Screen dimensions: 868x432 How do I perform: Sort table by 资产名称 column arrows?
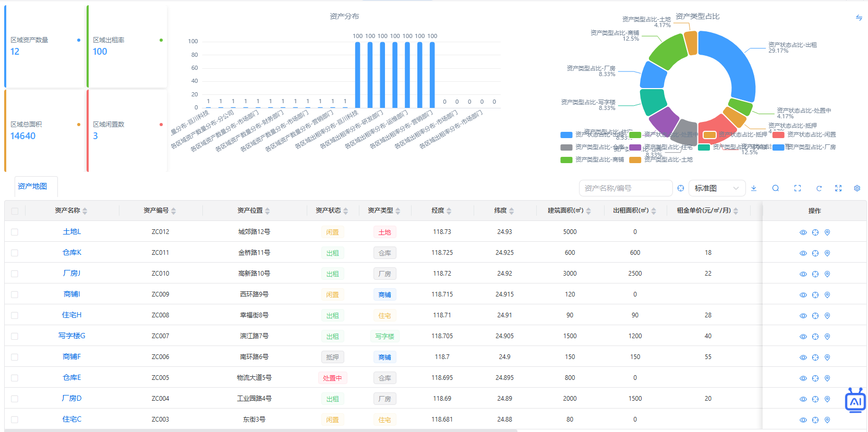[85, 211]
